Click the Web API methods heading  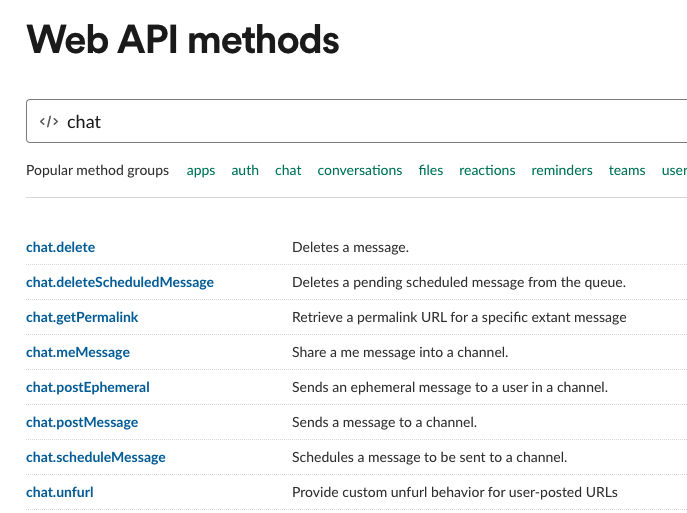point(183,39)
